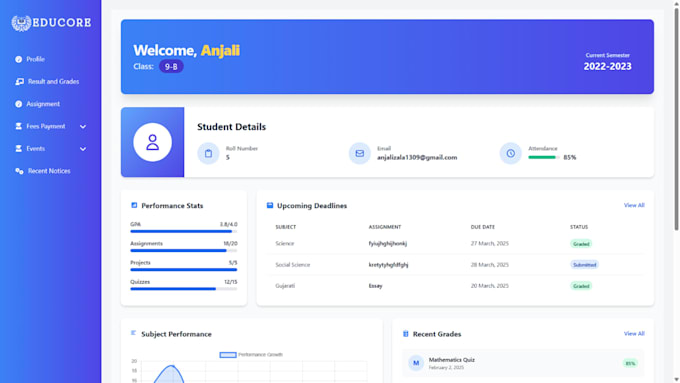Click the Roll Number value 5
The width and height of the screenshot is (680, 383).
coord(228,157)
